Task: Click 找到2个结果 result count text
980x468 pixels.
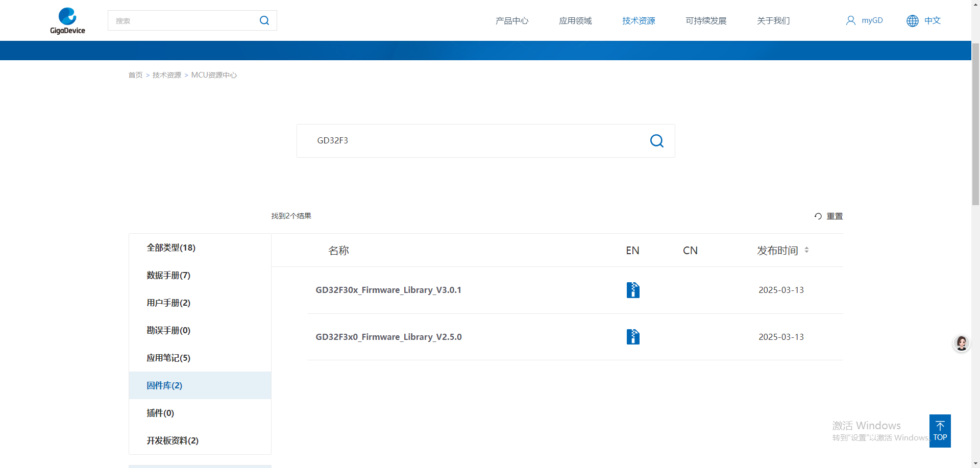Action: pyautogui.click(x=291, y=216)
